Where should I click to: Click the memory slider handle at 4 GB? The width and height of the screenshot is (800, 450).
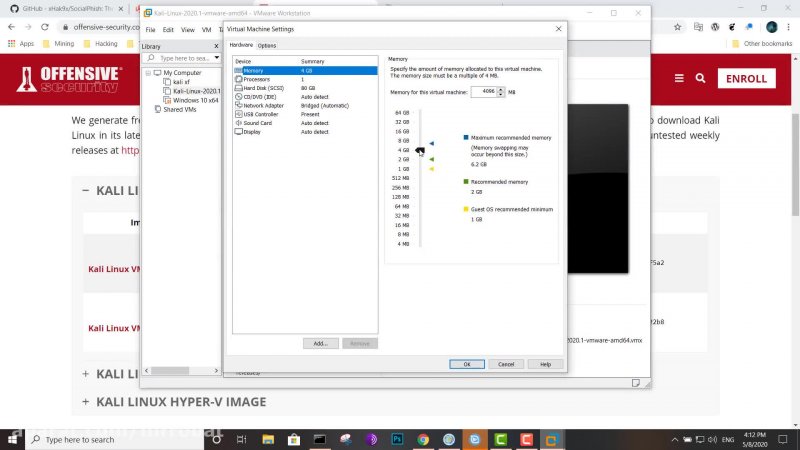[x=420, y=151]
